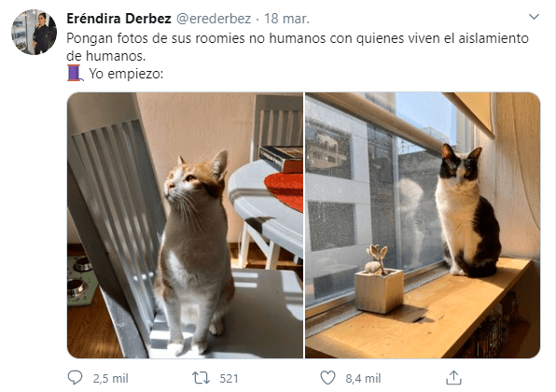Like the tweet with heart icon
The image size is (556, 392).
pyautogui.click(x=327, y=378)
